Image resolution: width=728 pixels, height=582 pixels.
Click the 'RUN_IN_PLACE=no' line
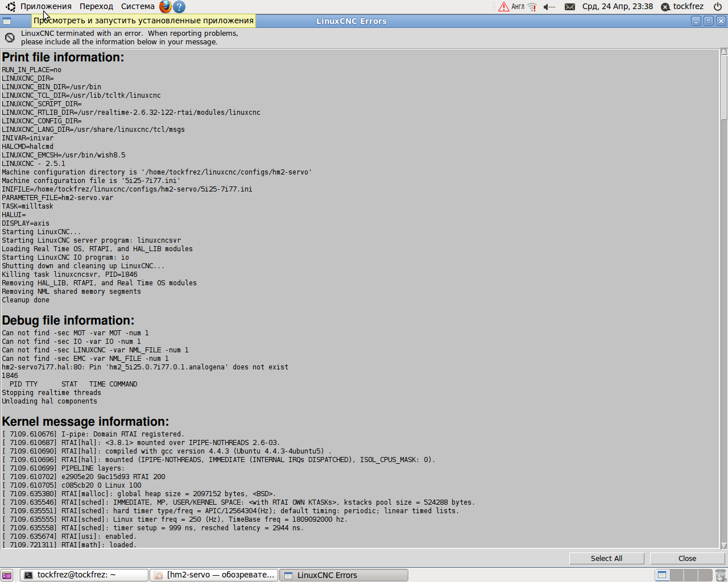31,70
